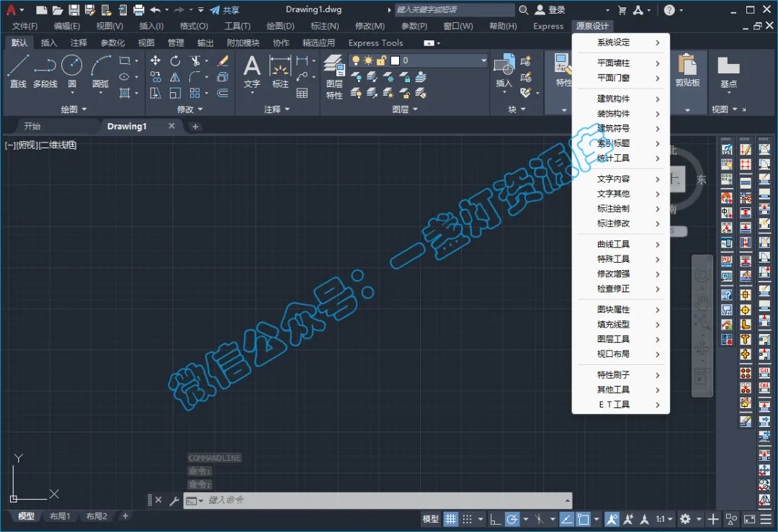This screenshot has height=532, width=778.
Task: Open the Text (文字) annotation tool
Action: (252, 73)
